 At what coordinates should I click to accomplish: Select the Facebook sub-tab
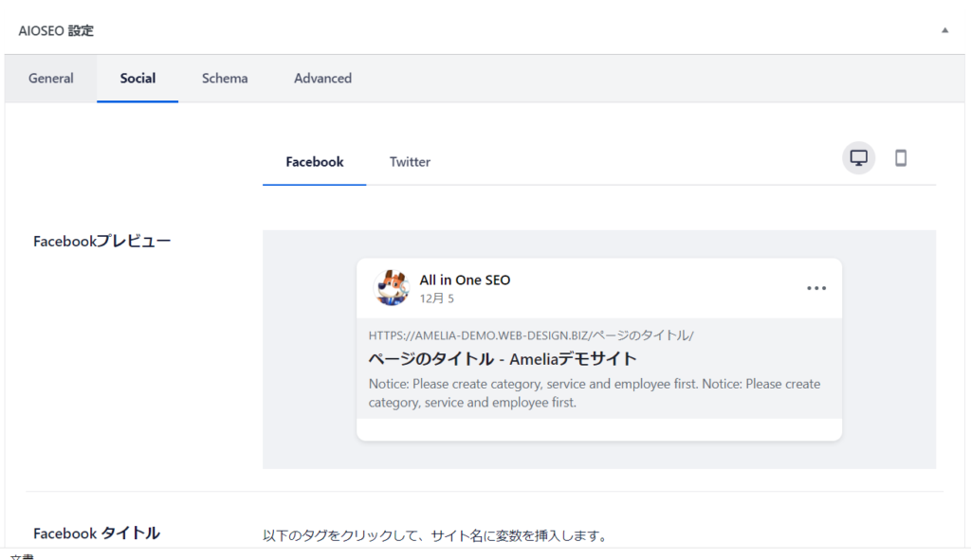[314, 162]
